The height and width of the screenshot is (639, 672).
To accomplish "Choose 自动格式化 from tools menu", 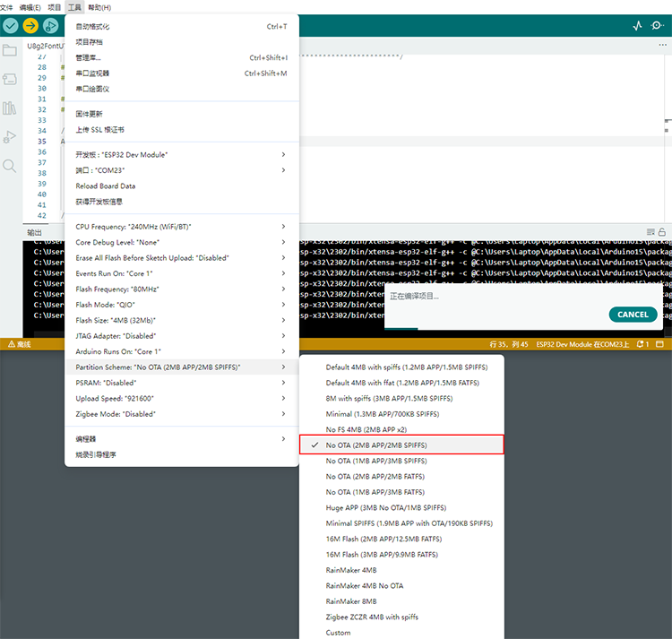I will [181, 27].
